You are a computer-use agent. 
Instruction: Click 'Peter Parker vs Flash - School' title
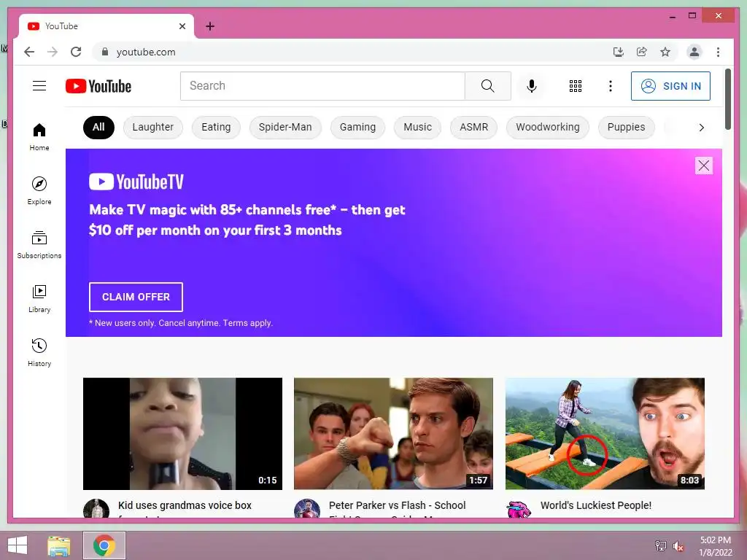[x=398, y=505]
